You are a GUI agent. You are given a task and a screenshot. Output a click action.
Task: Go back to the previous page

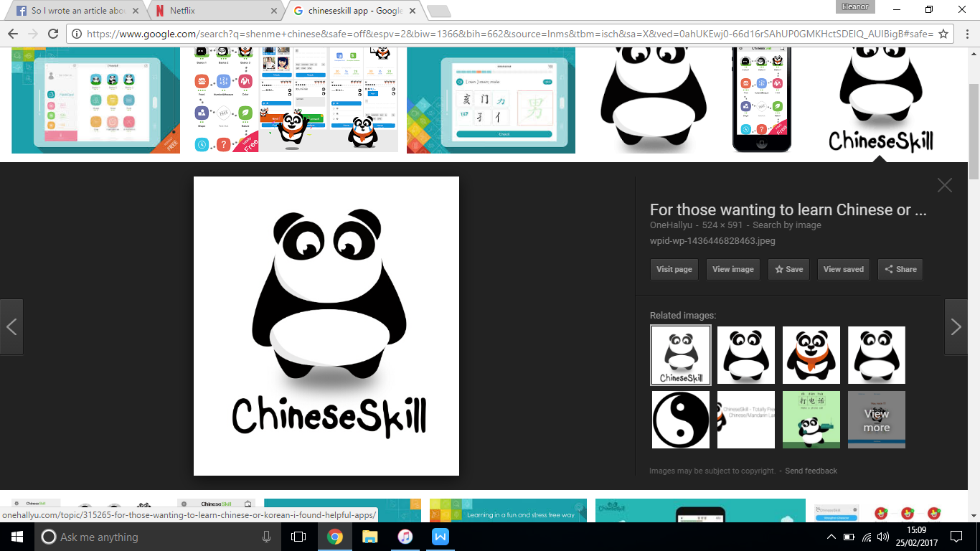pyautogui.click(x=12, y=34)
